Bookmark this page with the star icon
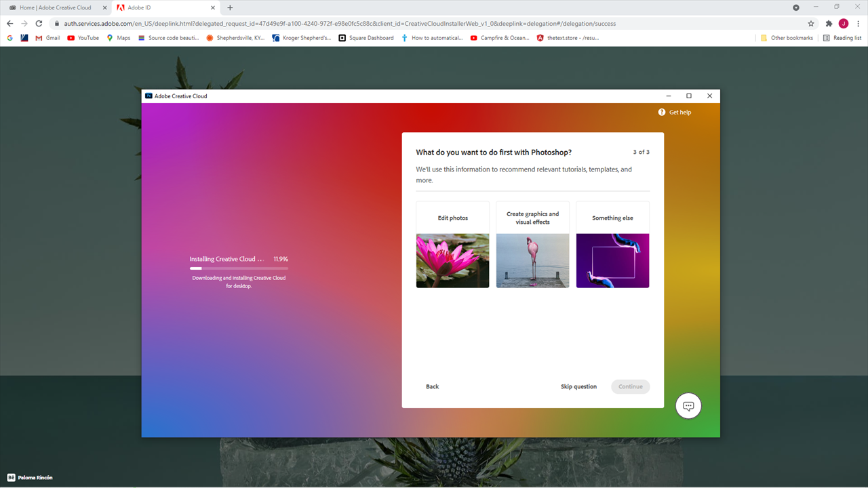Viewport: 868px width, 488px height. [811, 23]
